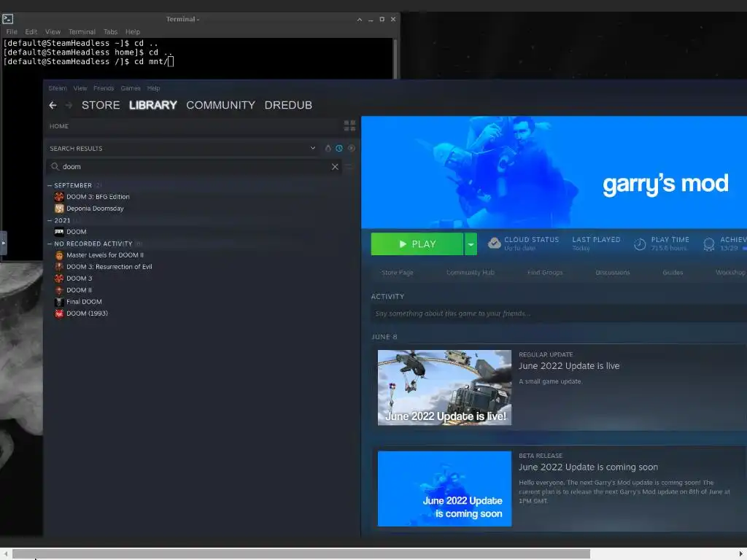
Task: Click the horizontal scrollbar thumb at bottom
Action: [x=301, y=554]
